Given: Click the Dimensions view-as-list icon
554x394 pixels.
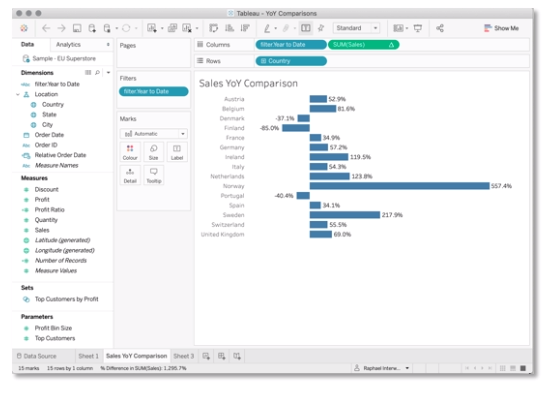Looking at the screenshot, I should (x=88, y=72).
